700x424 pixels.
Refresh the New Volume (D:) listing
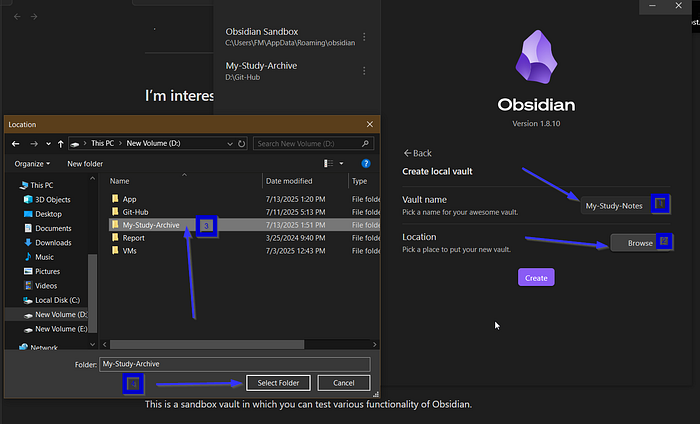(242, 144)
